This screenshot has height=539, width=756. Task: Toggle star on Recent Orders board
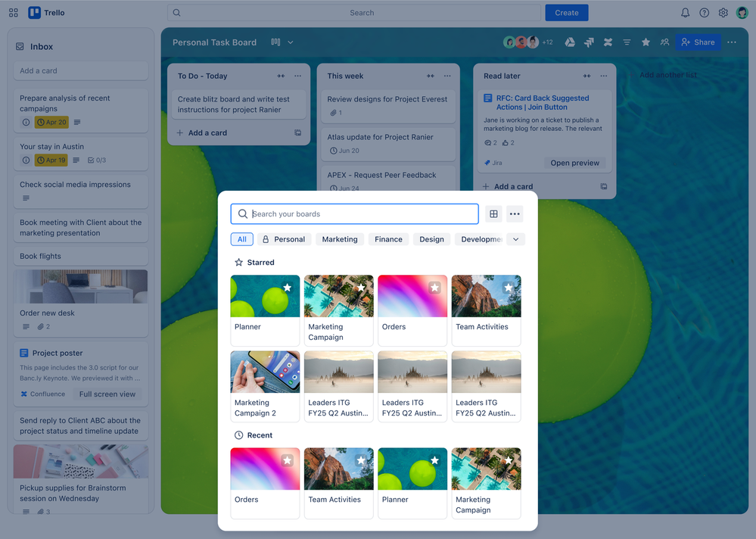(288, 460)
